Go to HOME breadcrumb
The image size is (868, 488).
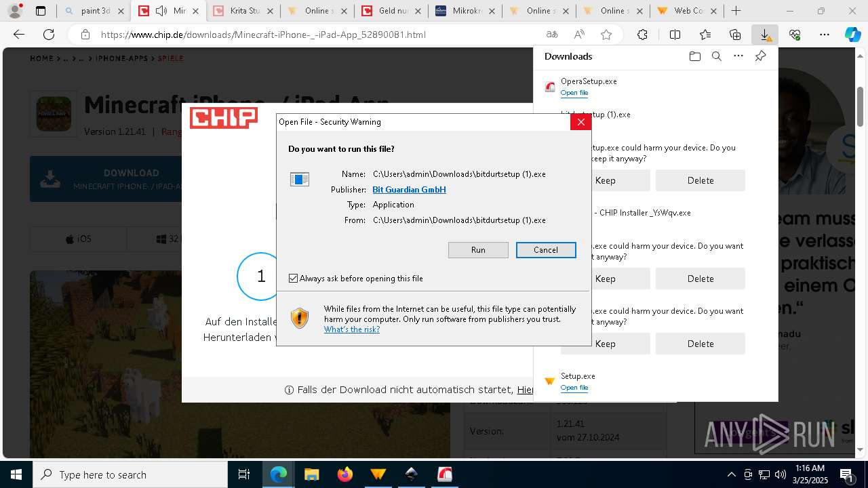coord(41,59)
